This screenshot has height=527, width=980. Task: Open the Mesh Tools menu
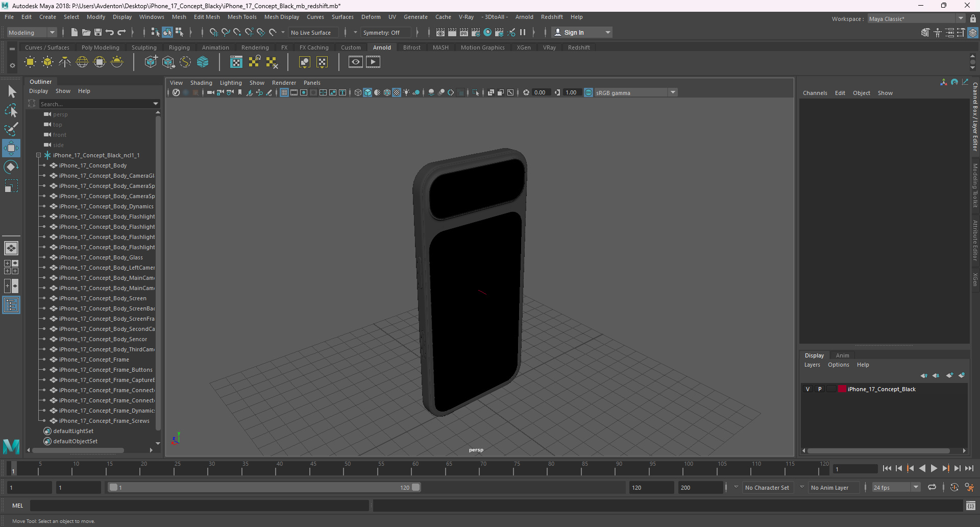(x=242, y=17)
